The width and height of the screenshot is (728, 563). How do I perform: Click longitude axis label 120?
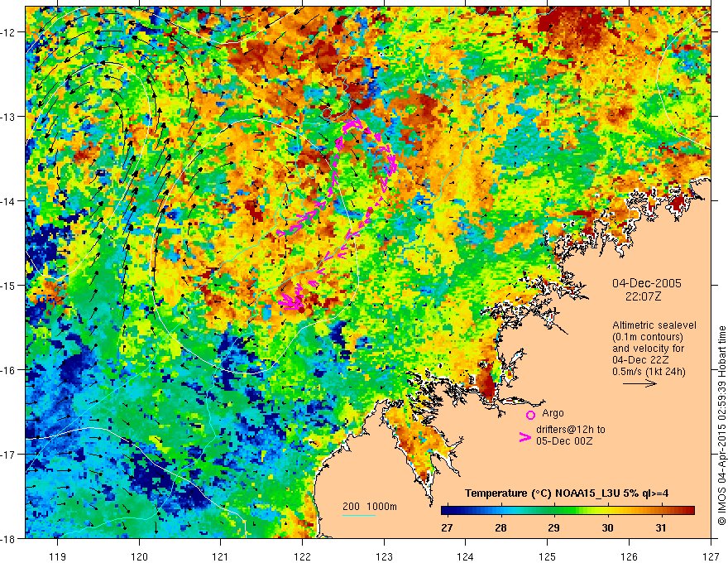click(139, 556)
